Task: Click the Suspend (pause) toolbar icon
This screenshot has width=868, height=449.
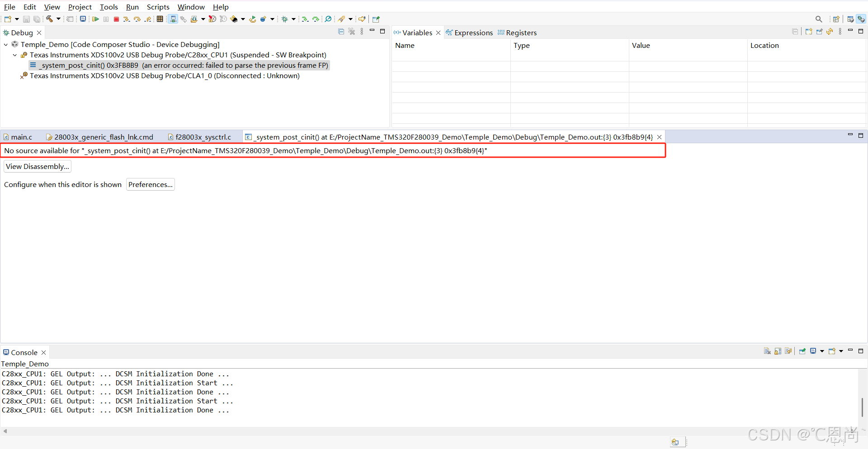Action: point(106,19)
